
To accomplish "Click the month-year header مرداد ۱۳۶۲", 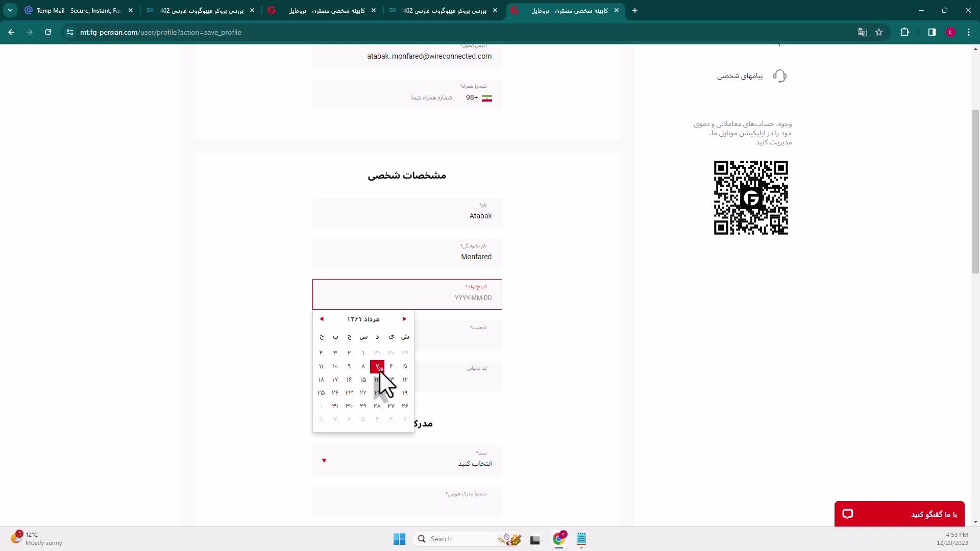I will tap(363, 319).
